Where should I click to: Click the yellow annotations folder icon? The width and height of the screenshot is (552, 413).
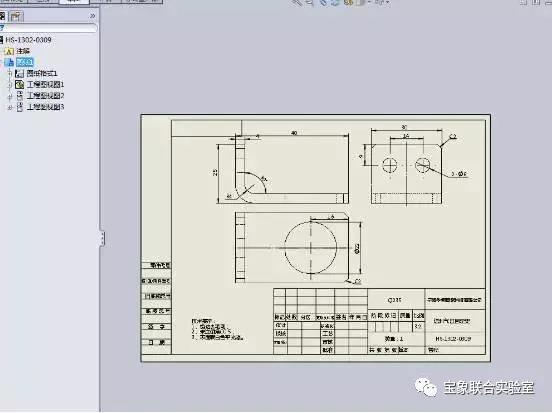(x=9, y=51)
